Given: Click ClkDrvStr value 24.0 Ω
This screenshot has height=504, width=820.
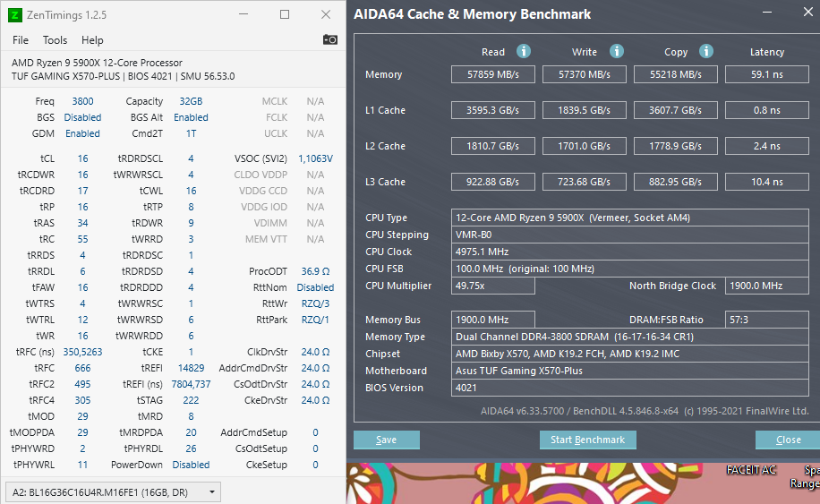Looking at the screenshot, I should coord(315,352).
